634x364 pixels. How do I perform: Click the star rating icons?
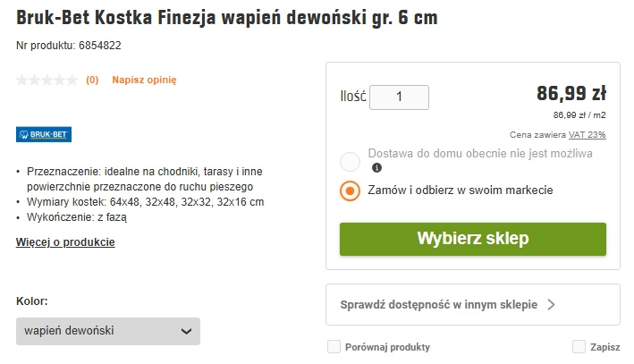46,80
